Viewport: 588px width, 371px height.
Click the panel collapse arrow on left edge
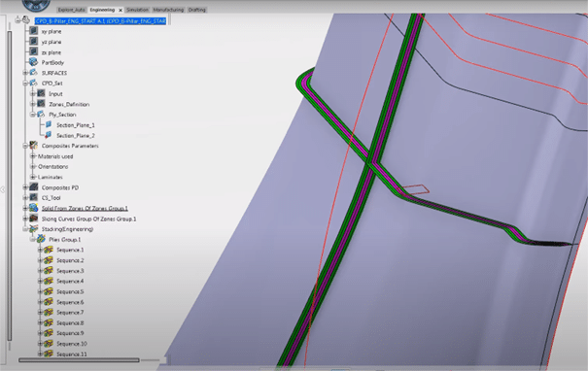[2, 189]
